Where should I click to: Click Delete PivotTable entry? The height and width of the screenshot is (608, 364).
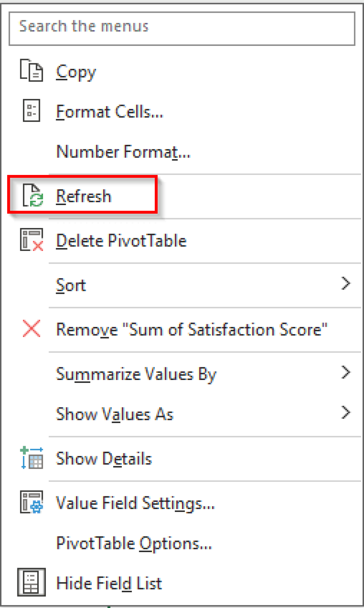click(121, 240)
